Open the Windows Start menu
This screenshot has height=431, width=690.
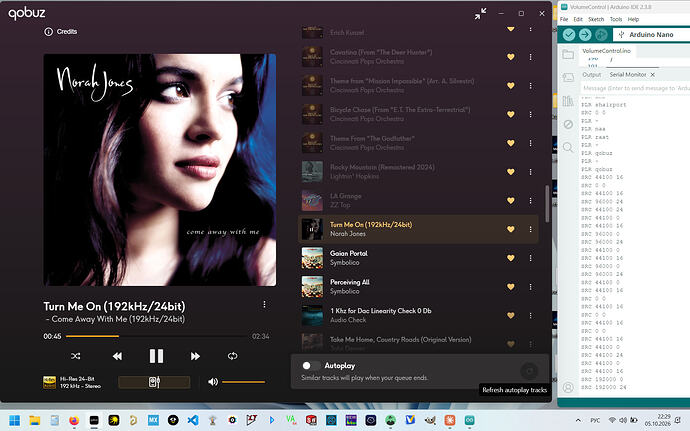pyautogui.click(x=15, y=420)
